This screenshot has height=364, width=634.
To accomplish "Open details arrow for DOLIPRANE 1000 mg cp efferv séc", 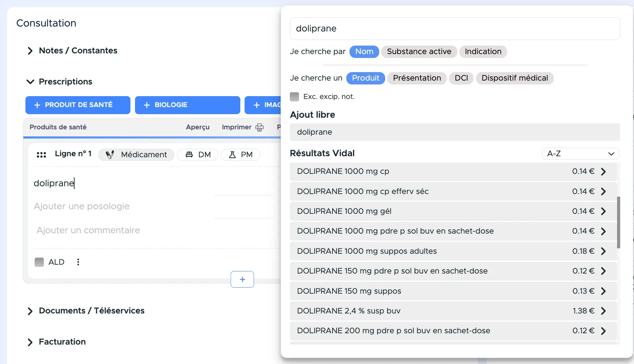I will [603, 191].
